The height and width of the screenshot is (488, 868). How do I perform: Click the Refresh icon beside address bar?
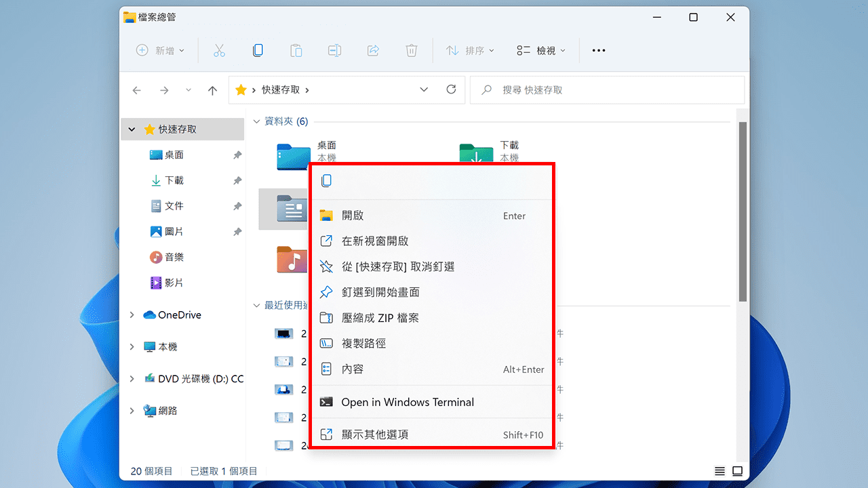tap(451, 89)
